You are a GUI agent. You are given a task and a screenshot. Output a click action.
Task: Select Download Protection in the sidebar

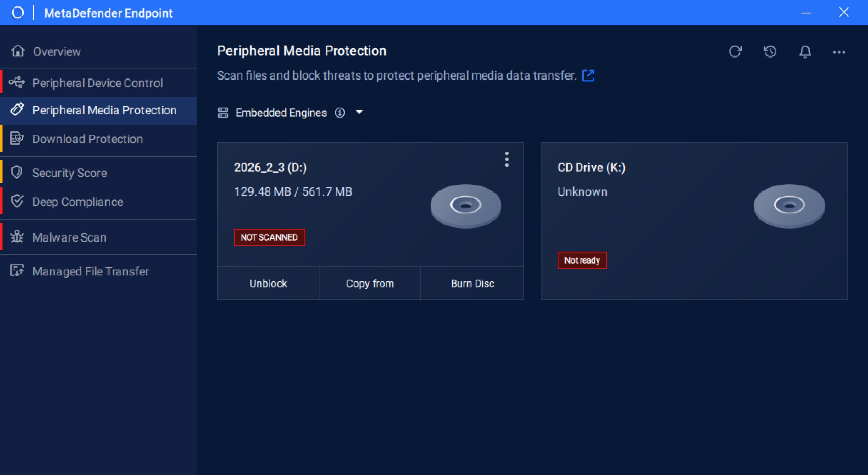(88, 139)
